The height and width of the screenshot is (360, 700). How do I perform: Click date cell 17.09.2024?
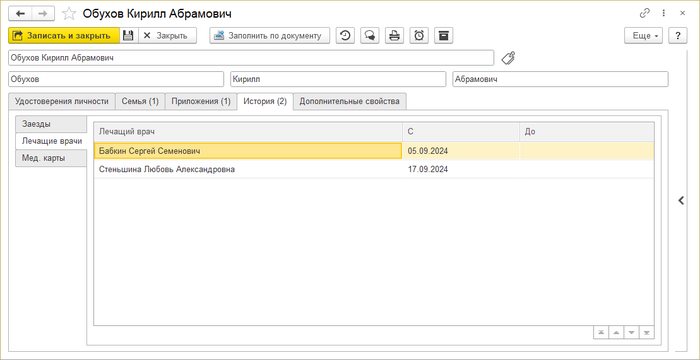click(461, 169)
